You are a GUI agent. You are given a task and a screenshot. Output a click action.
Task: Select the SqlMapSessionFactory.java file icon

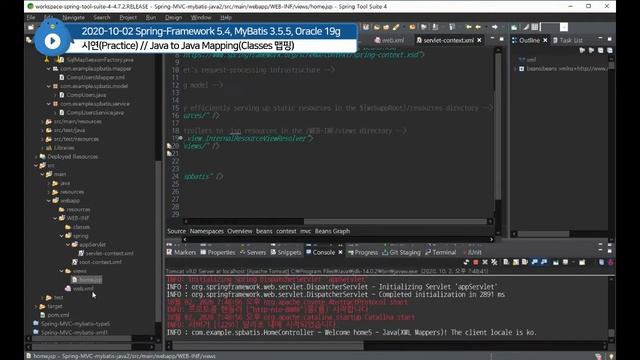(x=60, y=60)
